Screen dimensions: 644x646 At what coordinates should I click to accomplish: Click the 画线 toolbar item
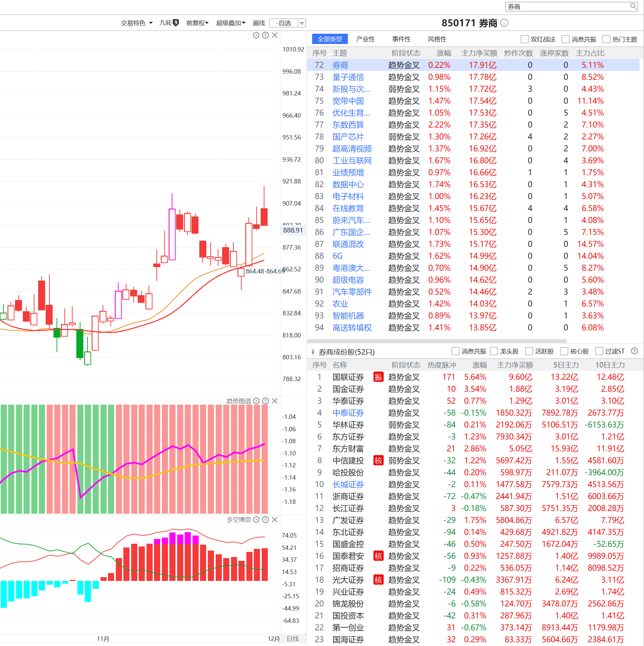tap(259, 23)
